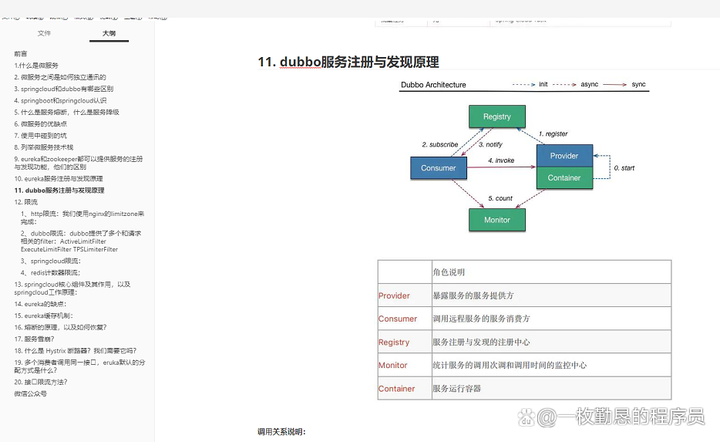The width and height of the screenshot is (720, 442).
Task: Click the 'async' legend label
Action: point(589,84)
